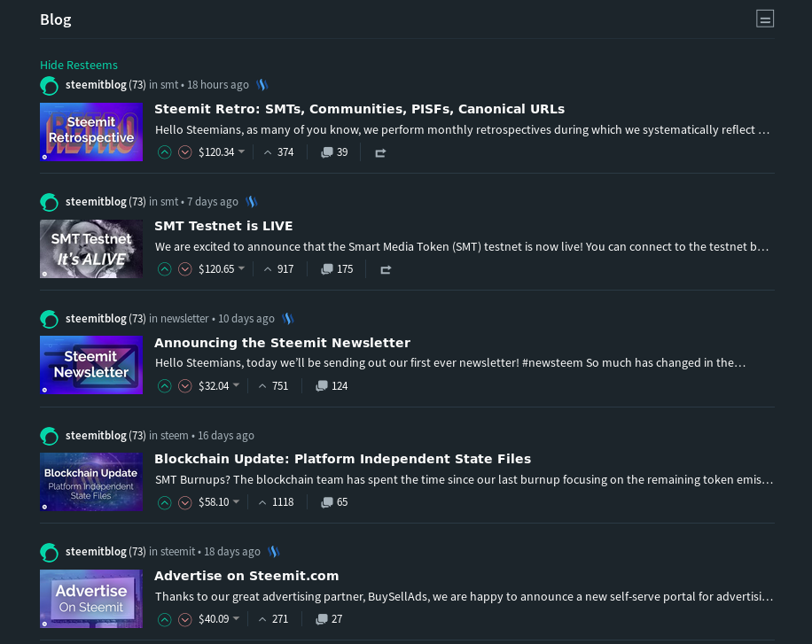The image size is (812, 644).
Task: Open Advertise on Steemit.com post title
Action: (x=246, y=576)
